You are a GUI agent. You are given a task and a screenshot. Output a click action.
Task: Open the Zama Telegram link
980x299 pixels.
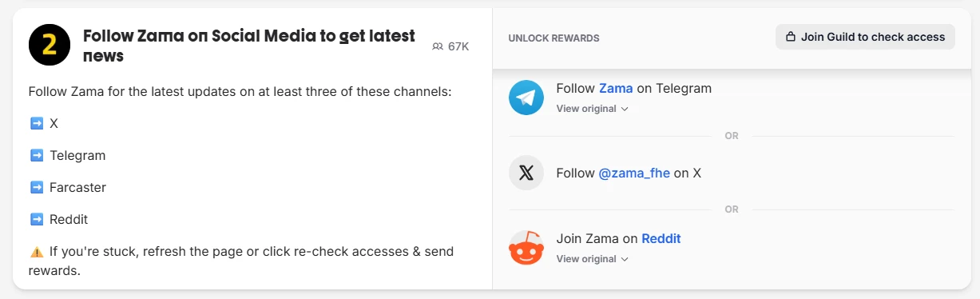(x=616, y=88)
